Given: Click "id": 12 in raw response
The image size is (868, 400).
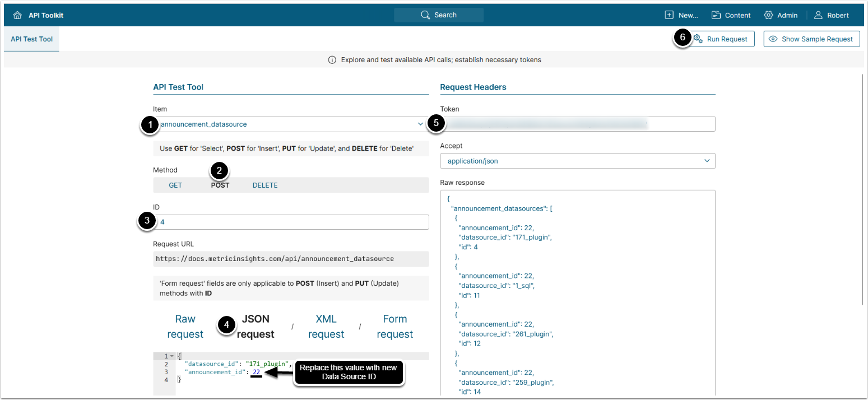Looking at the screenshot, I should 470,343.
